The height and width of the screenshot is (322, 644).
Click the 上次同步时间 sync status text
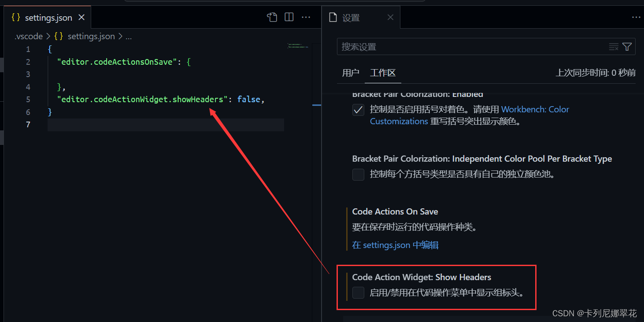point(596,73)
